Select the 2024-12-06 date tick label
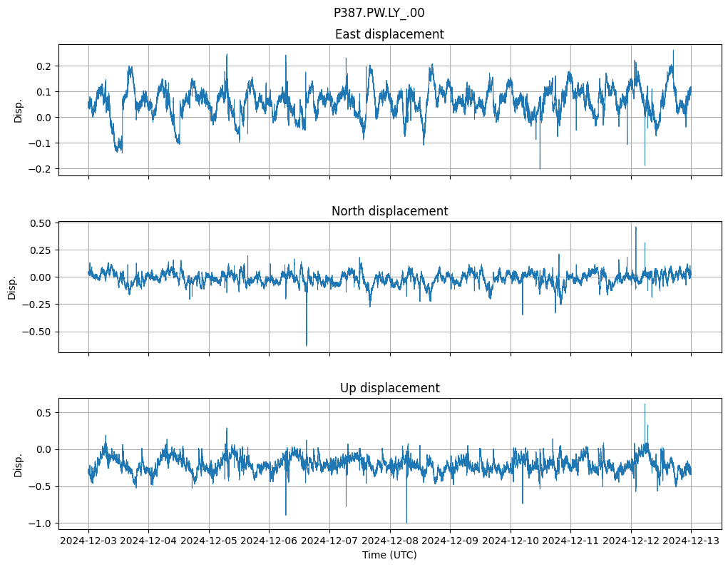This screenshot has width=728, height=567. point(270,541)
